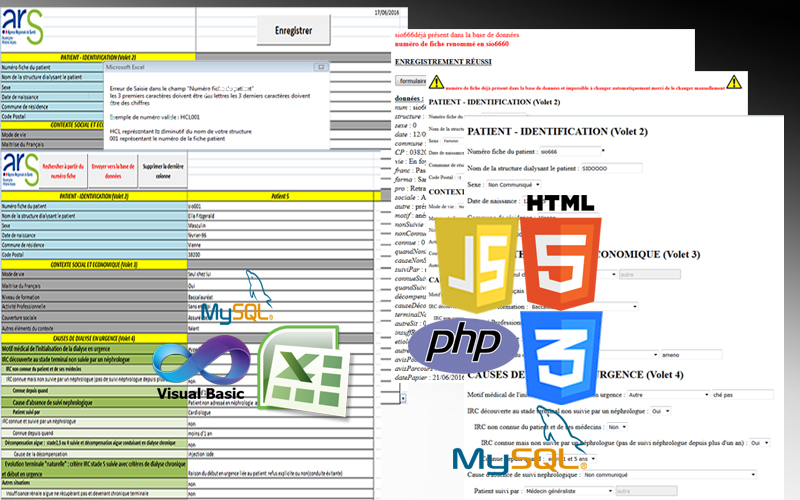The image size is (800, 500).
Task: Click the purple PHP oval logo
Action: 463,343
